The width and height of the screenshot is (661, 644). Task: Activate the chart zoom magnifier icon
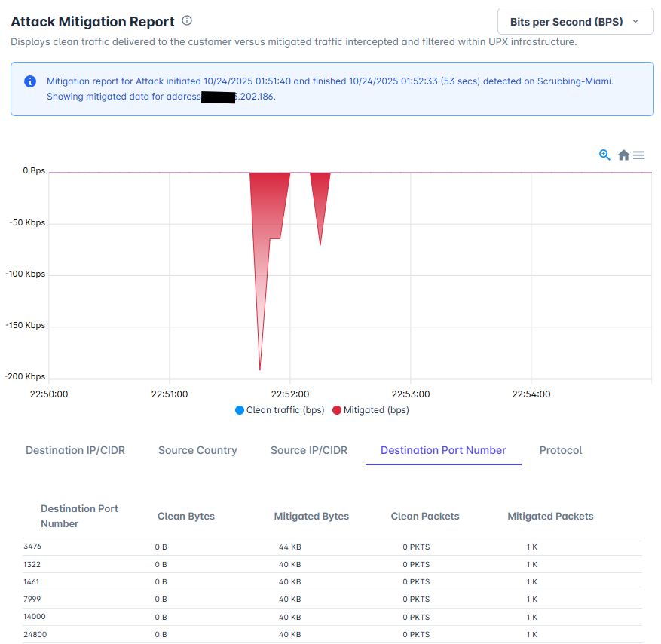point(604,155)
